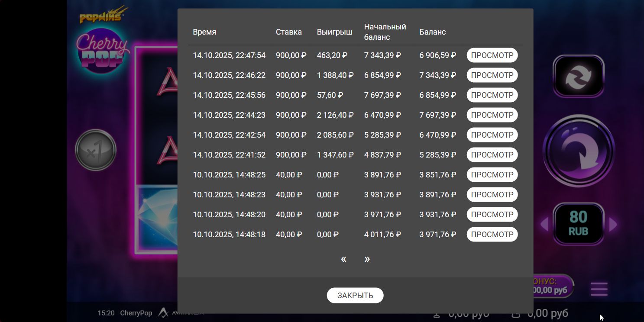Screen dimensions: 644x322
Task: Open the hamburger menu icon
Action: coord(599,289)
